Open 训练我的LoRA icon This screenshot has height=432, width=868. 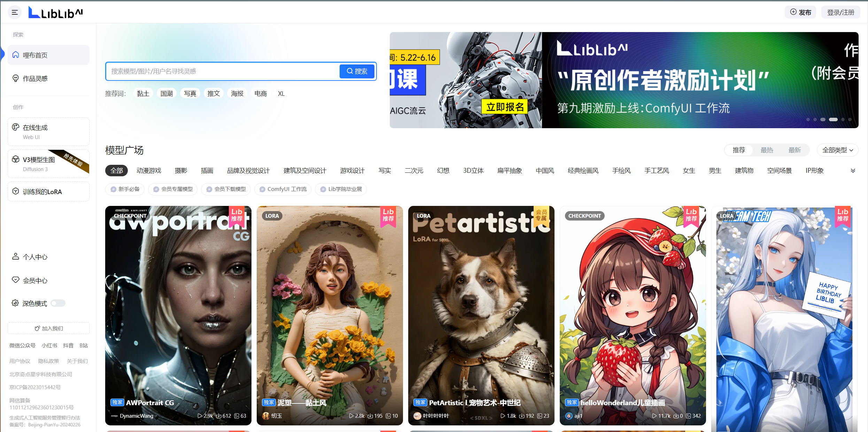tap(16, 191)
